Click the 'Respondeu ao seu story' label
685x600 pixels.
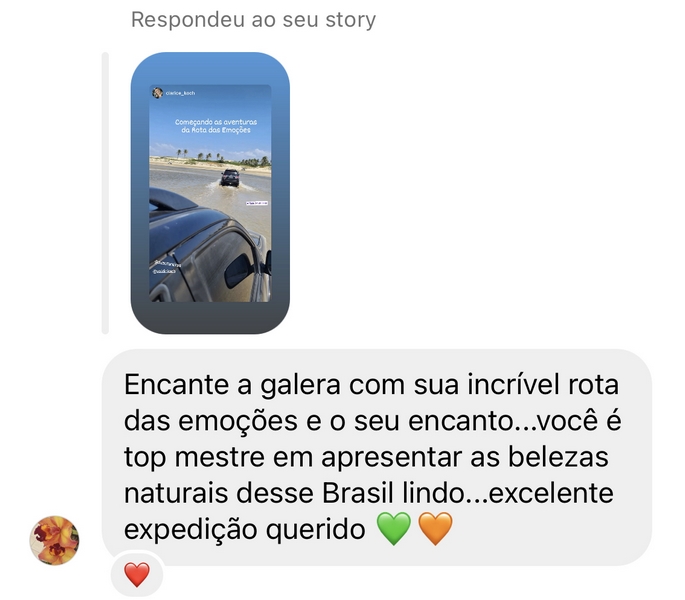click(253, 20)
